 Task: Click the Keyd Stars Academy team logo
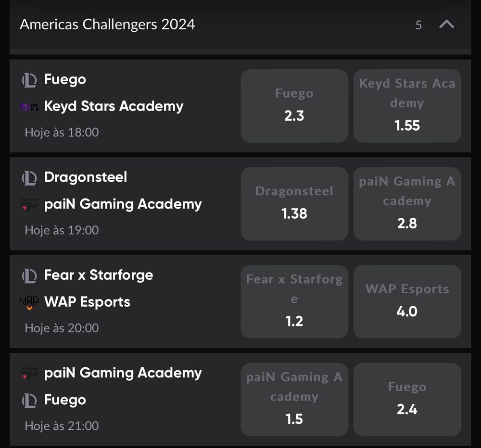coord(29,107)
